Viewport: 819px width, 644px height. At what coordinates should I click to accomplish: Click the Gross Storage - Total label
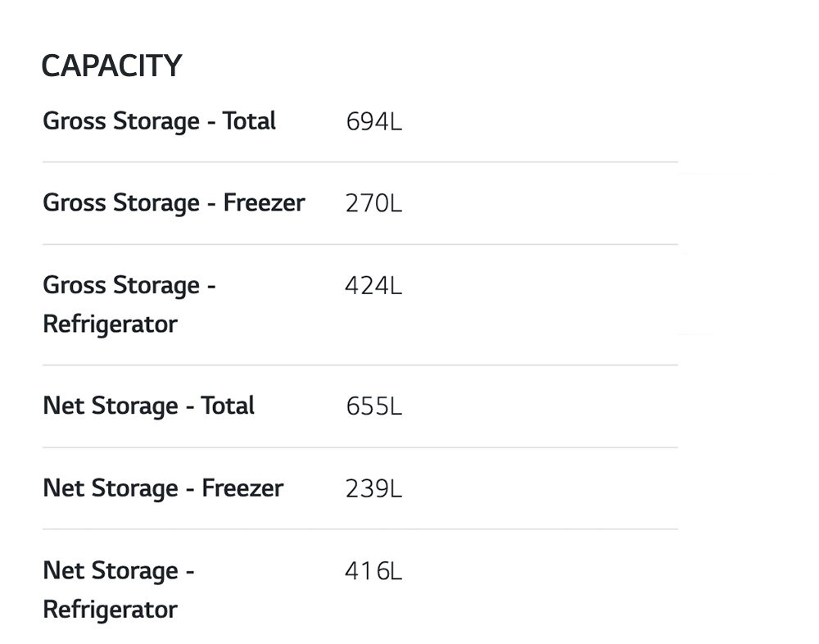coord(159,121)
